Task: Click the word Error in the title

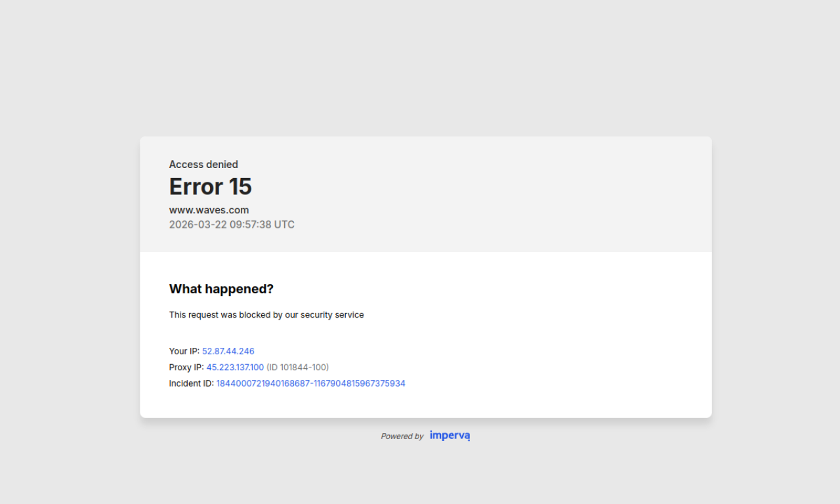Action: [x=196, y=186]
